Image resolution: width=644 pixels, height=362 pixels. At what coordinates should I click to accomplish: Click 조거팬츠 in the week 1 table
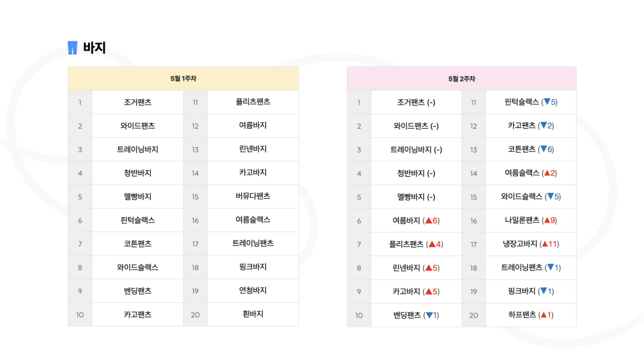pos(137,103)
